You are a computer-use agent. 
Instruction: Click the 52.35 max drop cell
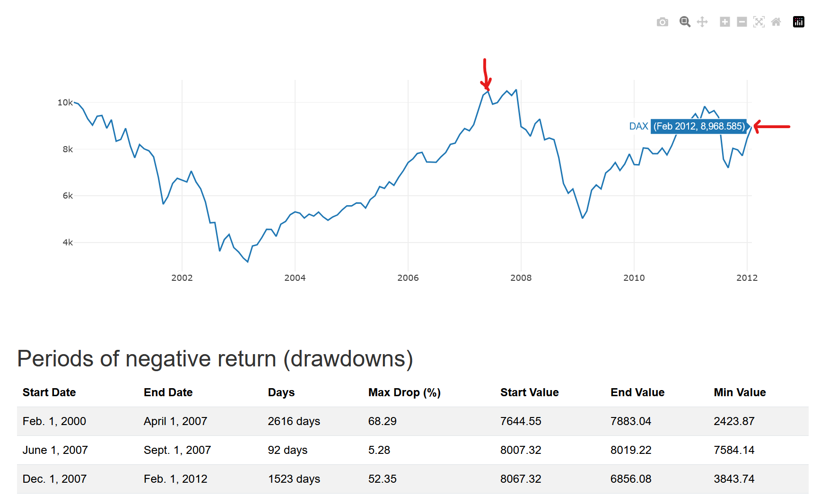(382, 479)
